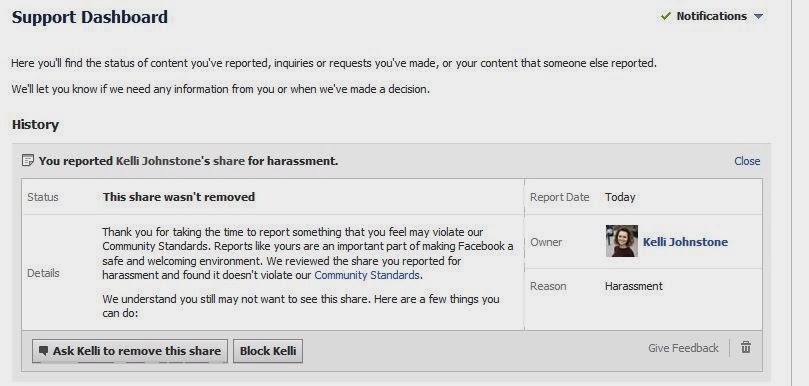Expand the Notifications dropdown arrow
Viewport: 809px width, 386px height.
point(758,17)
